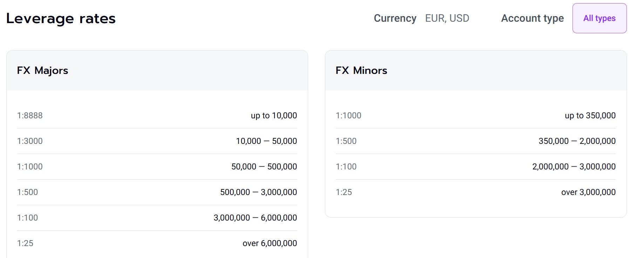Click the over 6,000,000 entry
The width and height of the screenshot is (644, 258).
[x=270, y=243]
